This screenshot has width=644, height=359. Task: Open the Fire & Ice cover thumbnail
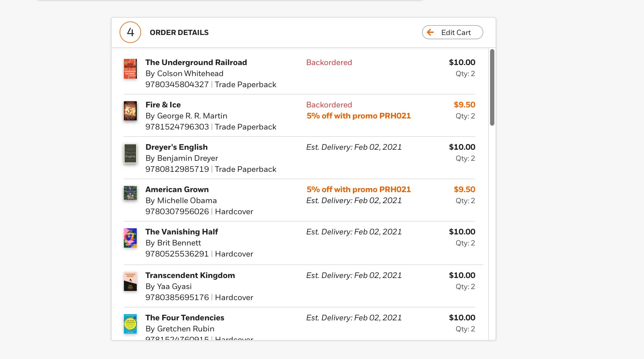coord(130,111)
